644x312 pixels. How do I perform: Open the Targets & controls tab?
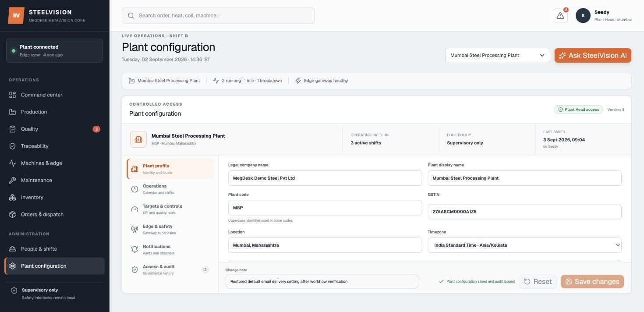170,209
